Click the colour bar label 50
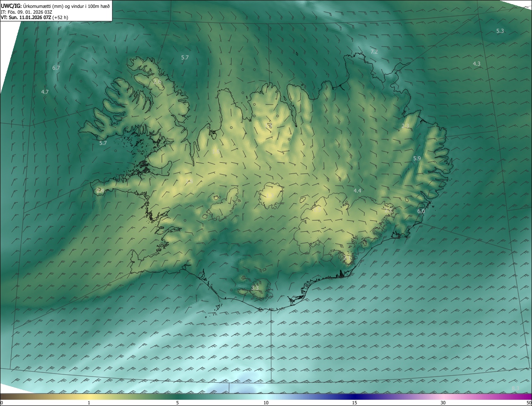Viewport: 532px width, 406px height. (529, 403)
